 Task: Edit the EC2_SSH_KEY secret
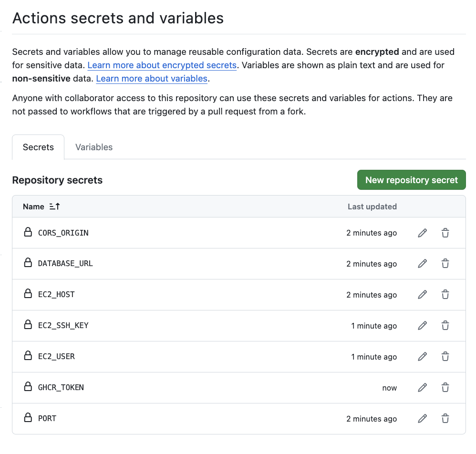(x=422, y=326)
